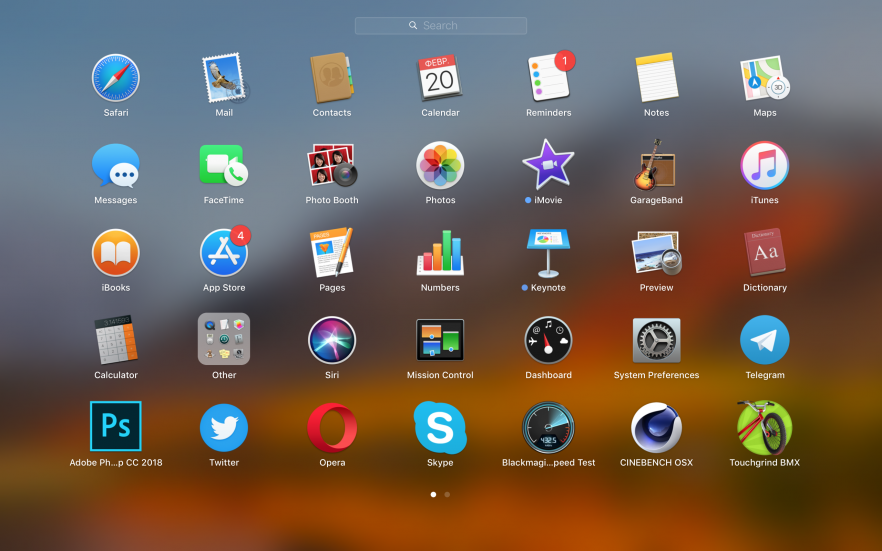This screenshot has height=551, width=882.
Task: Open GarageBand
Action: [x=656, y=165]
